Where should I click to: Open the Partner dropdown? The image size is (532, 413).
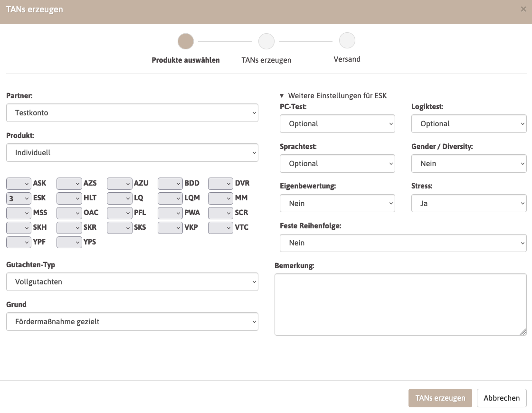[x=132, y=113]
